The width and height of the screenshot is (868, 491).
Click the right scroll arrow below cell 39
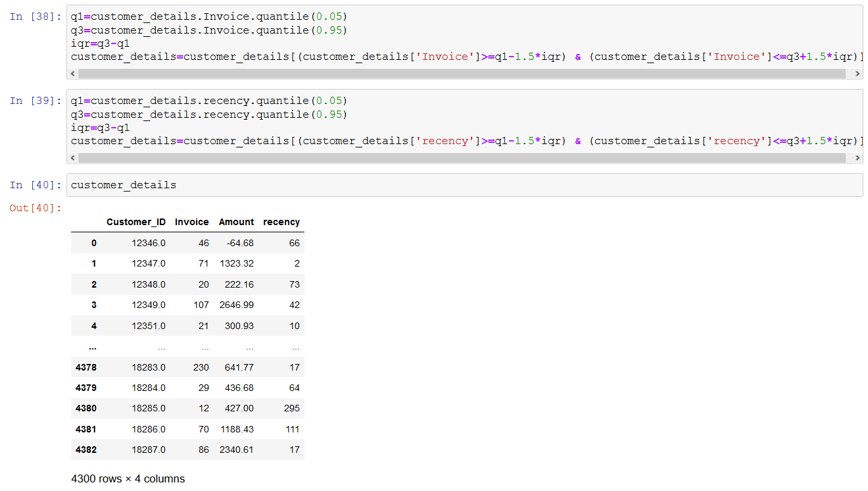tap(857, 157)
